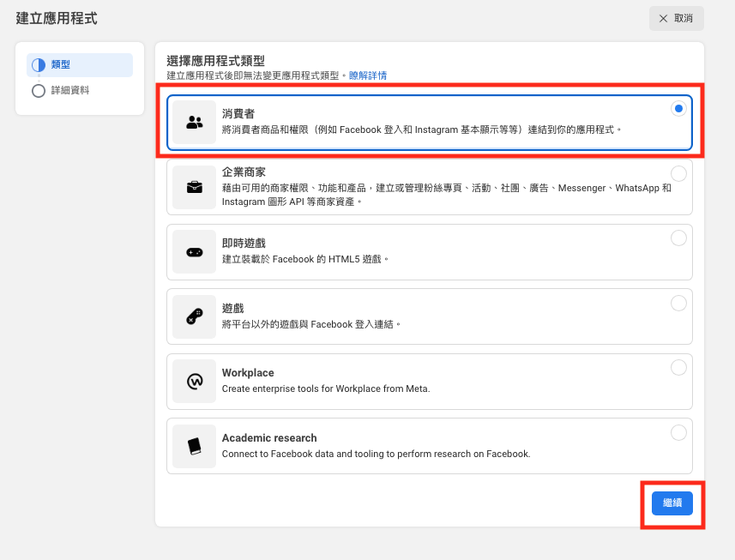Click the 遊戲 card title
The image size is (735, 560).
233,309
